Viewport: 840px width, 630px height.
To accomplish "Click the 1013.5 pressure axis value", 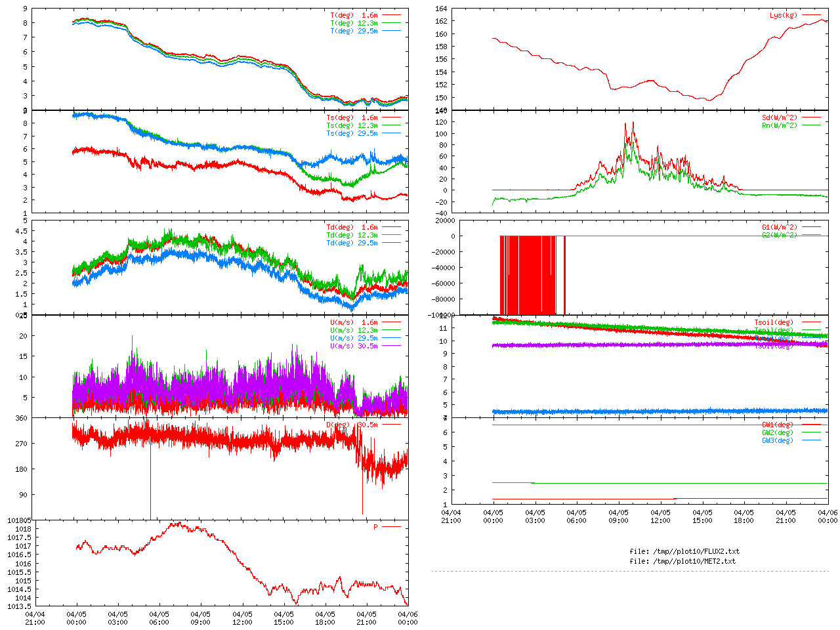I will click(19, 606).
